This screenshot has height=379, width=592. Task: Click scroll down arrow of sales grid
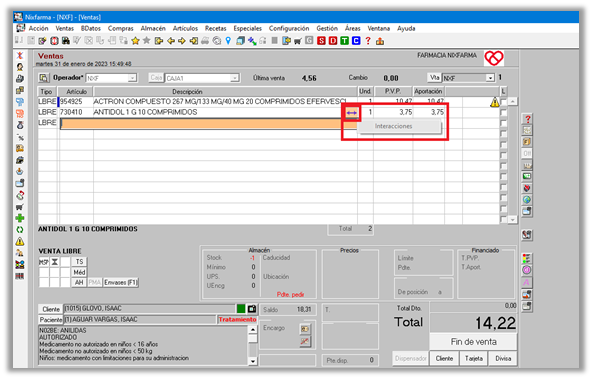512,219
